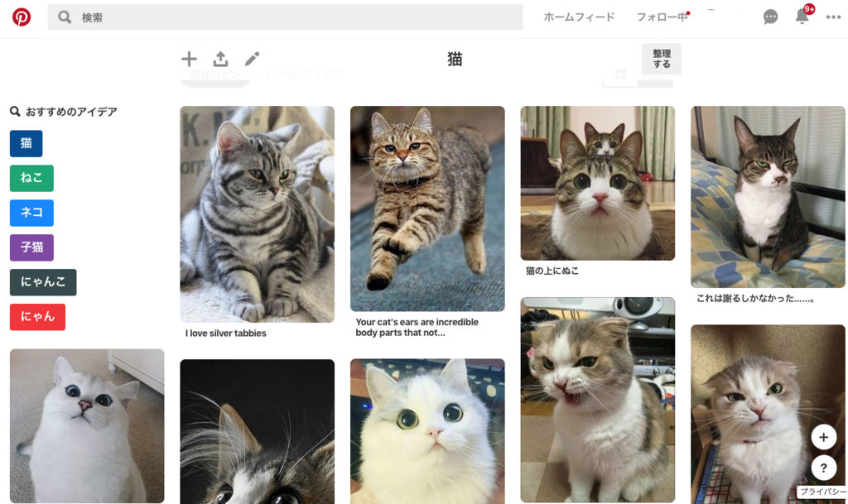
Task: Select the ネコ blue suggestion tag
Action: [31, 213]
